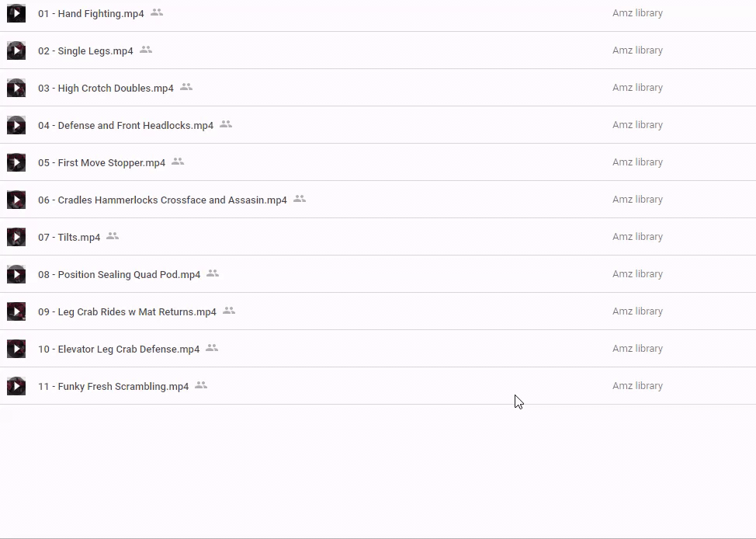
Task: Select 11 - Funky Fresh Scrambling.mp4 file name
Action: (x=113, y=386)
